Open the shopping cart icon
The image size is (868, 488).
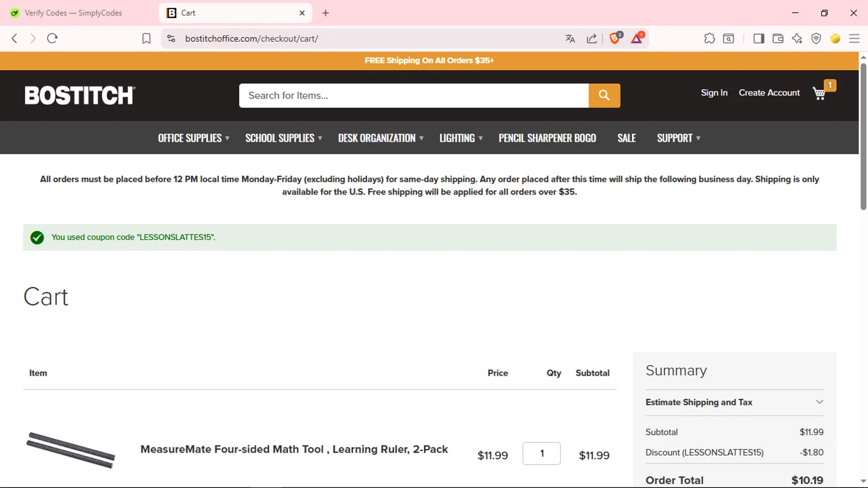point(819,93)
